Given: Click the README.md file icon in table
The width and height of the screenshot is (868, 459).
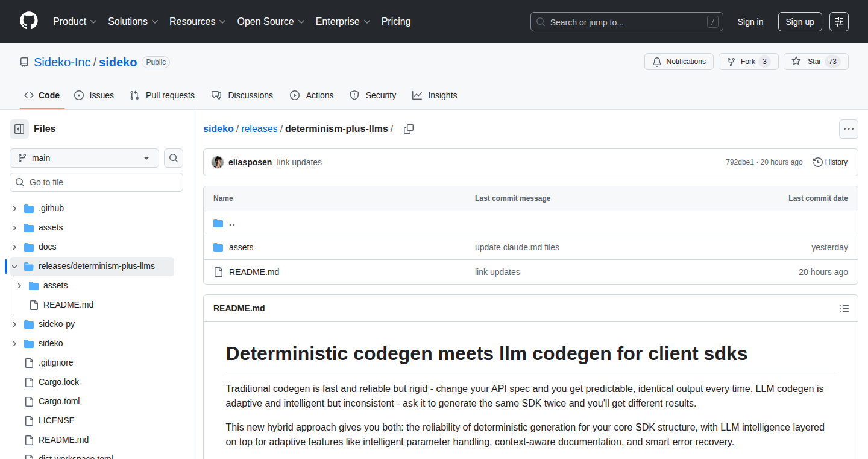Looking at the screenshot, I should [218, 272].
